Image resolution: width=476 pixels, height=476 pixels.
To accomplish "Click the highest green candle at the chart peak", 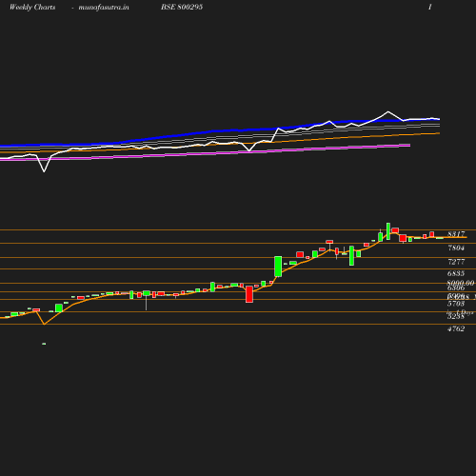I will (x=388, y=231).
